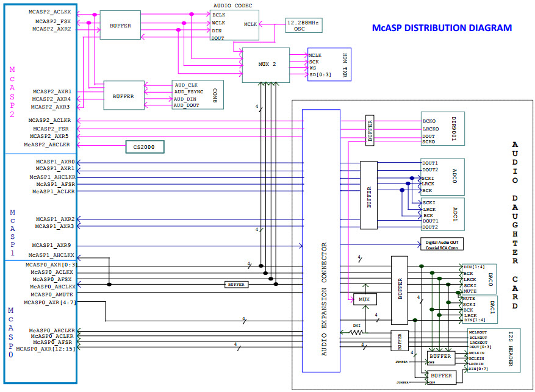Click the McASP1_AXR9 signal label
The image size is (535, 392).
54,245
